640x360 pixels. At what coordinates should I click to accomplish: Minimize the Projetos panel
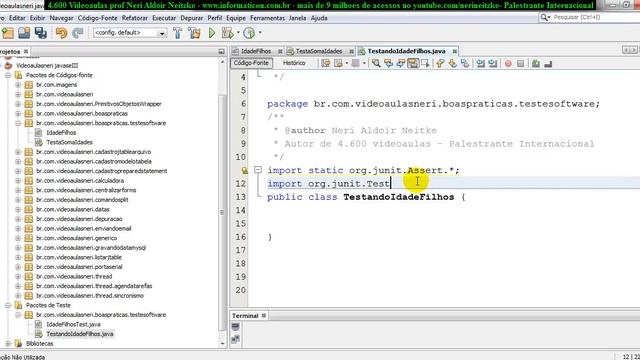point(221,51)
